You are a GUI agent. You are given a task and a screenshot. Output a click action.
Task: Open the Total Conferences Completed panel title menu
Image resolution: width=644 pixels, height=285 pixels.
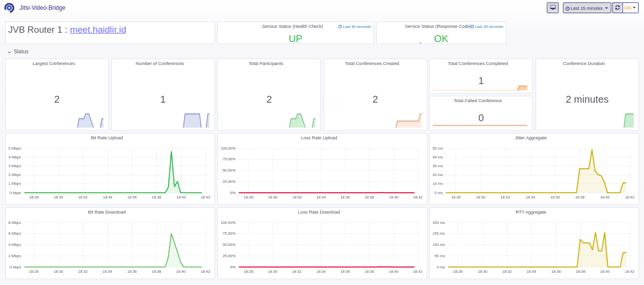coord(478,64)
